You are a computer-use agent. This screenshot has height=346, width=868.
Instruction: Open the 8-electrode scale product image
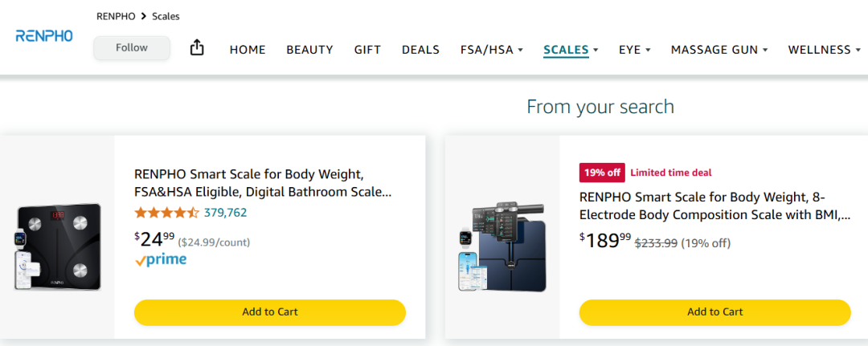502,247
